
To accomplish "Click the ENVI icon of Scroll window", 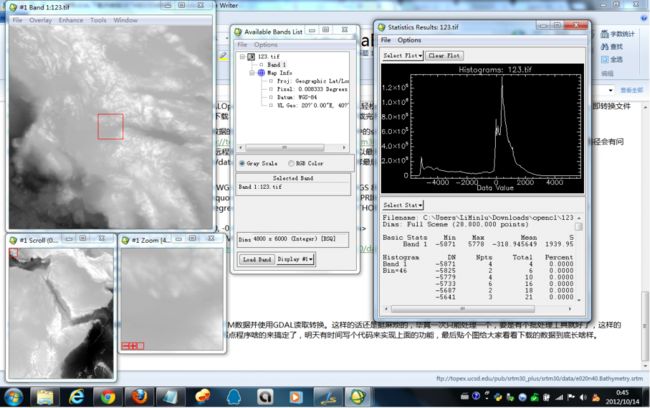I will click(x=13, y=240).
